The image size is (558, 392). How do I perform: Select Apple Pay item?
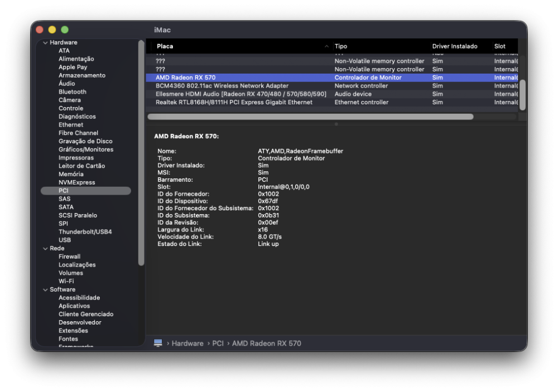(73, 67)
